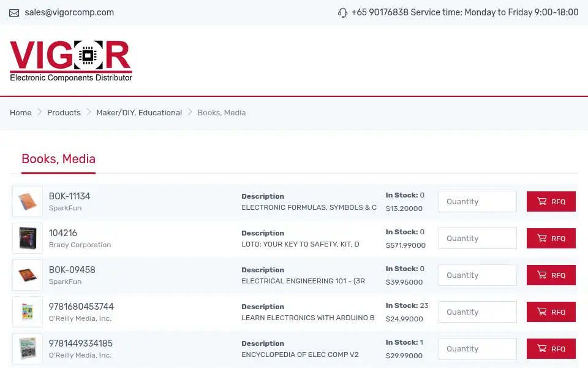Open BOK-09458 part number link

[x=72, y=270]
